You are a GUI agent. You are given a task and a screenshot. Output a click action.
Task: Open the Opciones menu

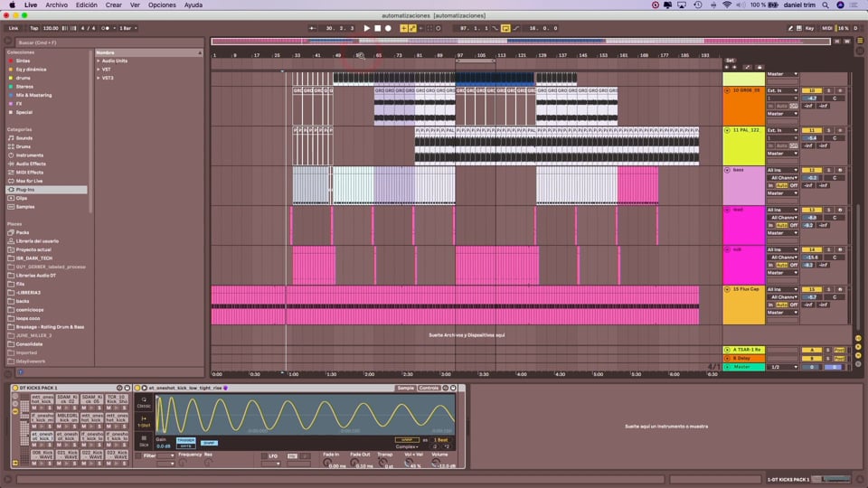pos(162,5)
